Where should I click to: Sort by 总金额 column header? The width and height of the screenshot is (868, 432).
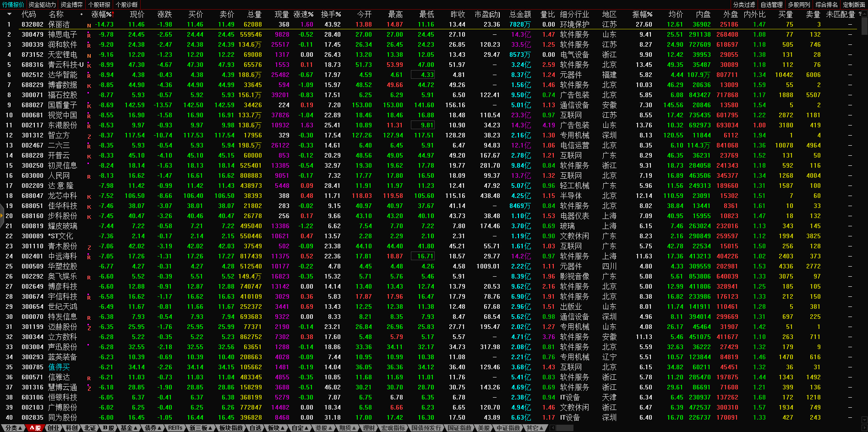click(520, 14)
